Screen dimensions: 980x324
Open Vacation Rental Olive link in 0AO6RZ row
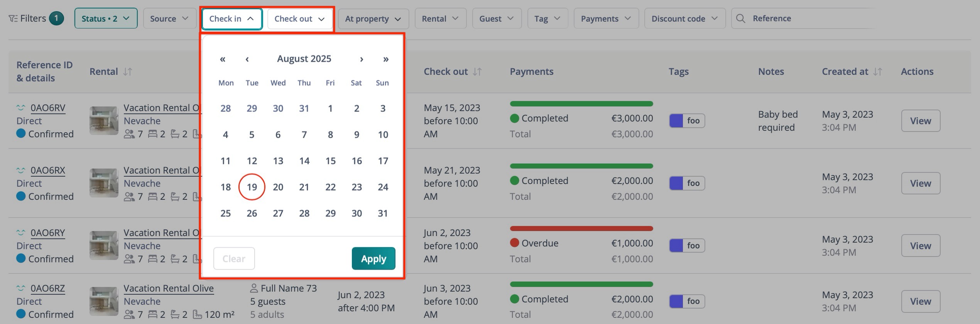pos(169,288)
